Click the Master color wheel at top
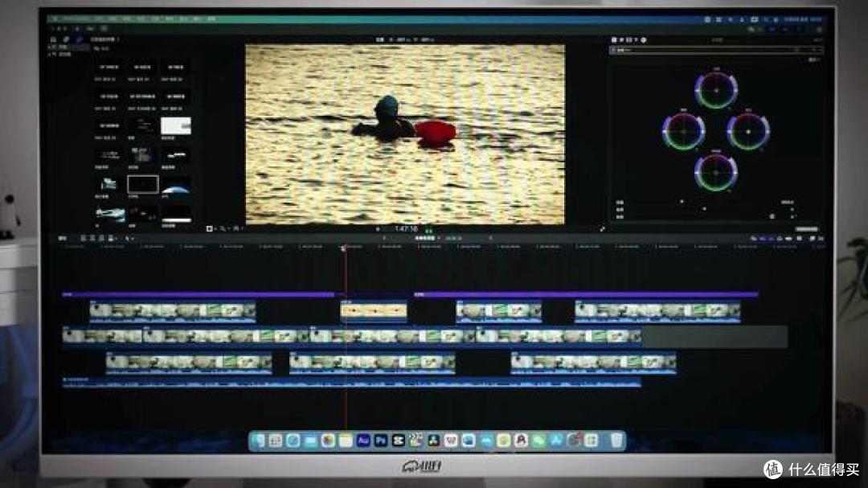This screenshot has height=488, width=868. pos(716,90)
